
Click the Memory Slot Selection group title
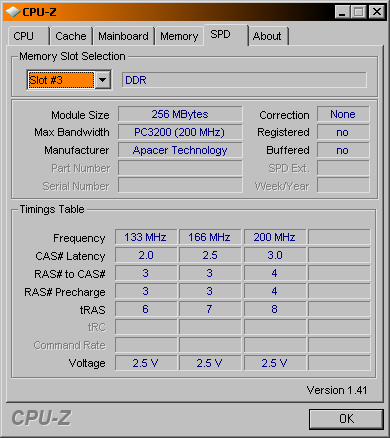coord(72,56)
